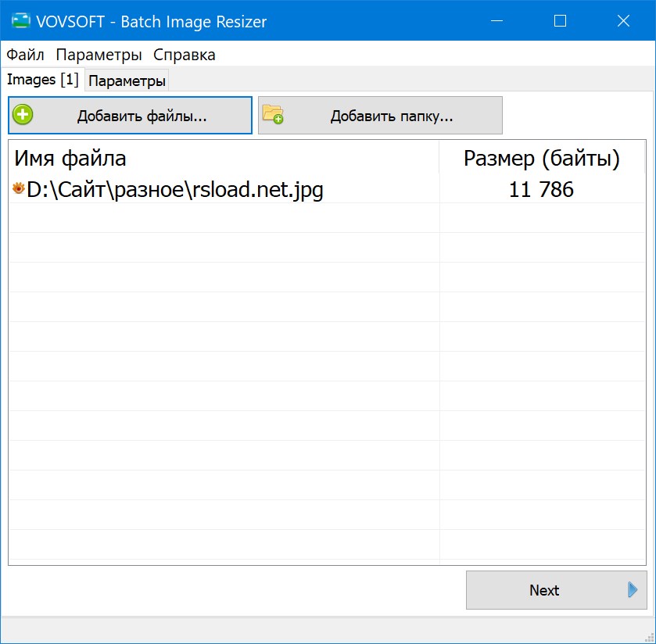Switch to the Параметры tab
This screenshot has width=656, height=644.
tap(127, 80)
